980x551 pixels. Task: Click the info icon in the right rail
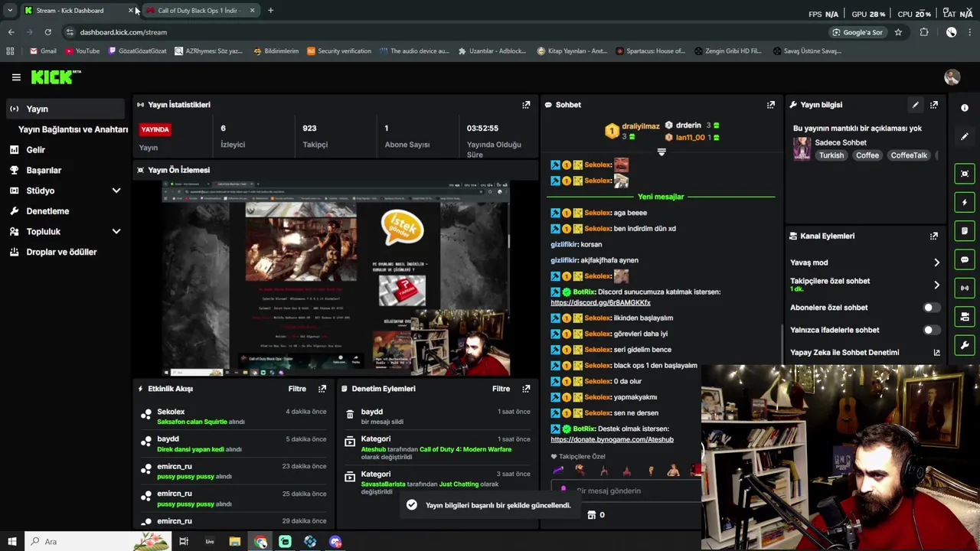(x=965, y=108)
